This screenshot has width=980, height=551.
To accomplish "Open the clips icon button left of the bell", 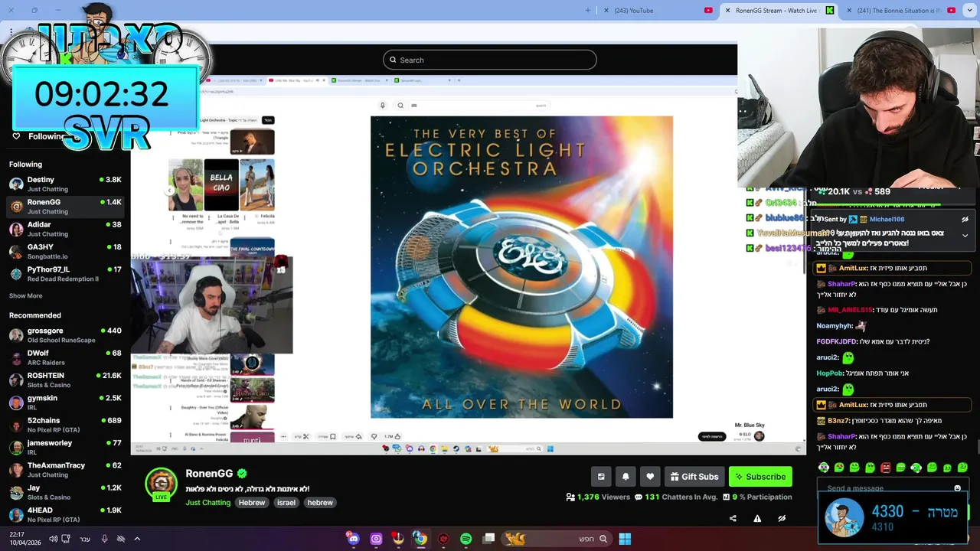I will click(x=601, y=477).
